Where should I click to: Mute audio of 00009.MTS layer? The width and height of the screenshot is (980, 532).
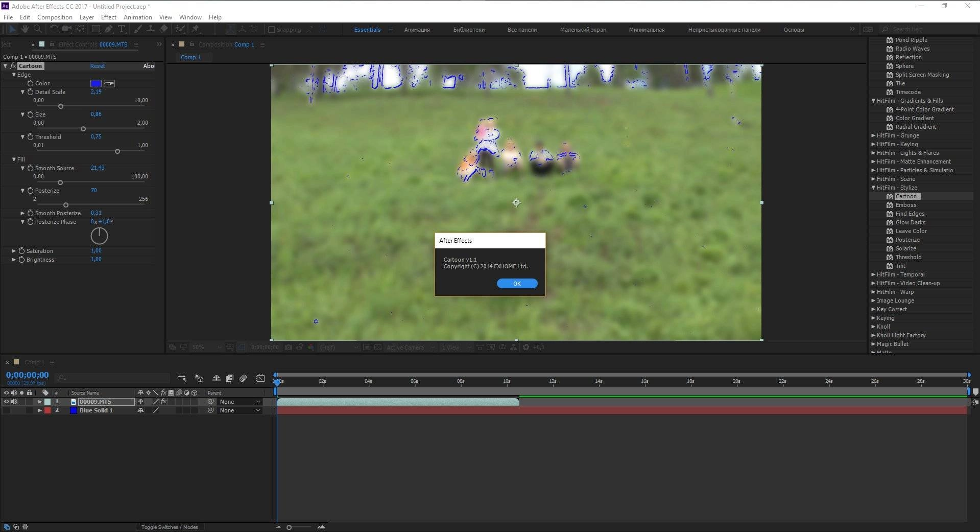pos(14,402)
